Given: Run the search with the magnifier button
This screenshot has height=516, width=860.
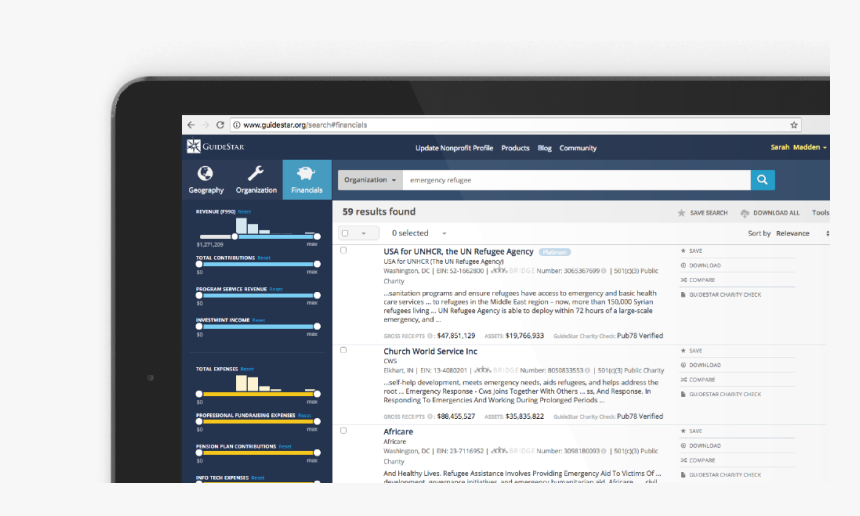Looking at the screenshot, I should pyautogui.click(x=762, y=180).
